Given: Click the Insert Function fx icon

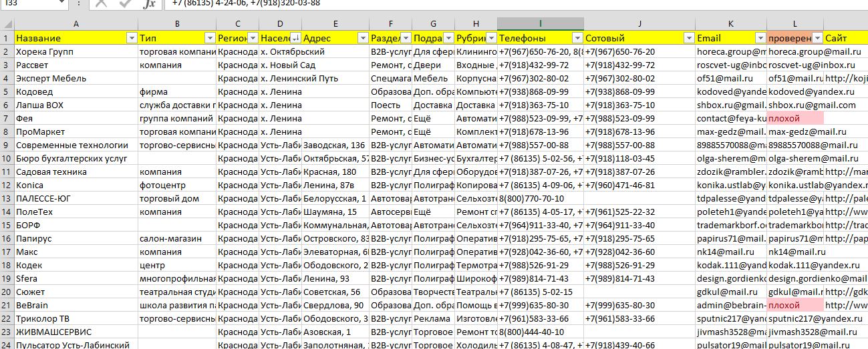Looking at the screenshot, I should [x=150, y=4].
